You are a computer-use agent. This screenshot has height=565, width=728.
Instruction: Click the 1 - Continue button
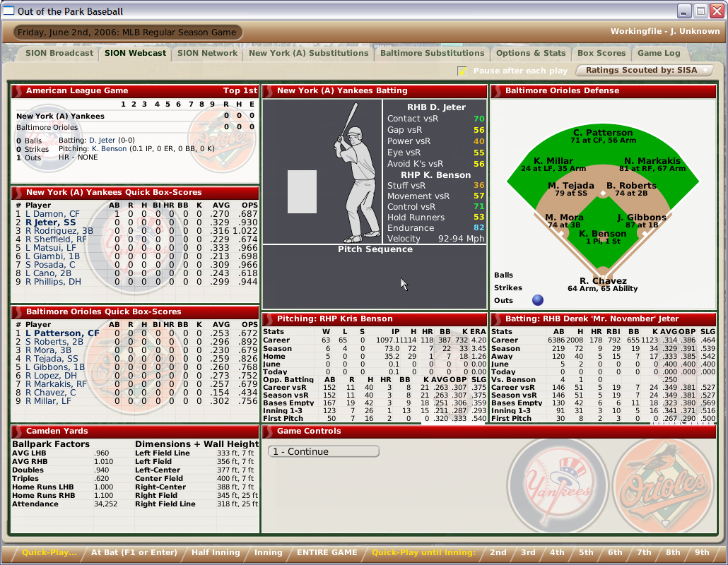pos(324,452)
